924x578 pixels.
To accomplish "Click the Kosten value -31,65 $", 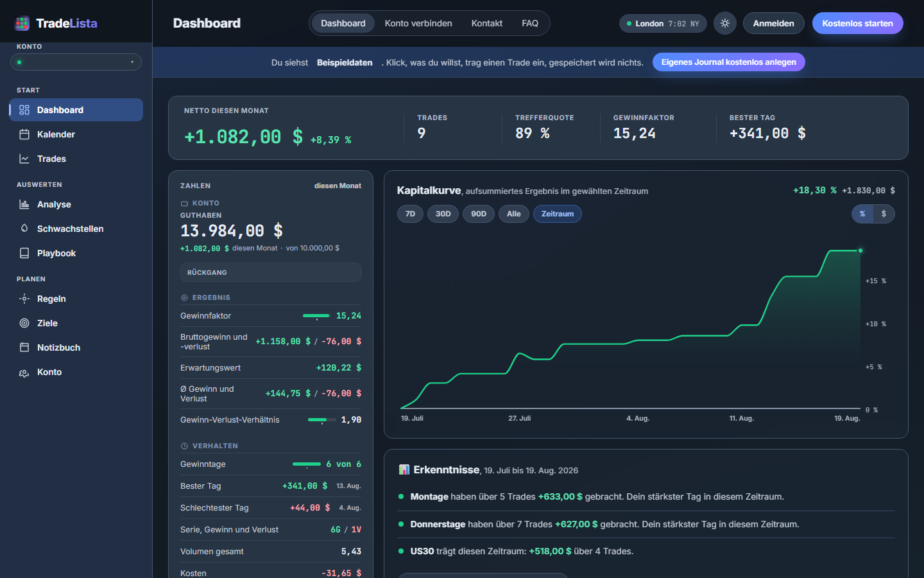I will [341, 573].
